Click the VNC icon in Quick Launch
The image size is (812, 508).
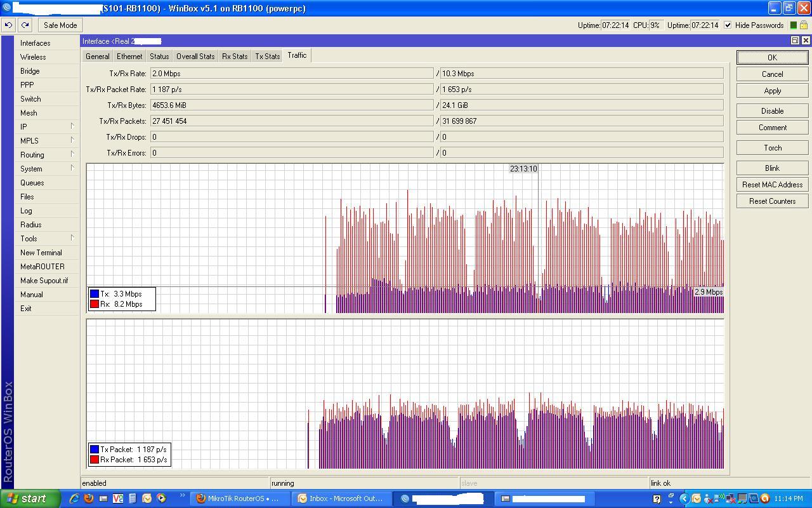118,498
